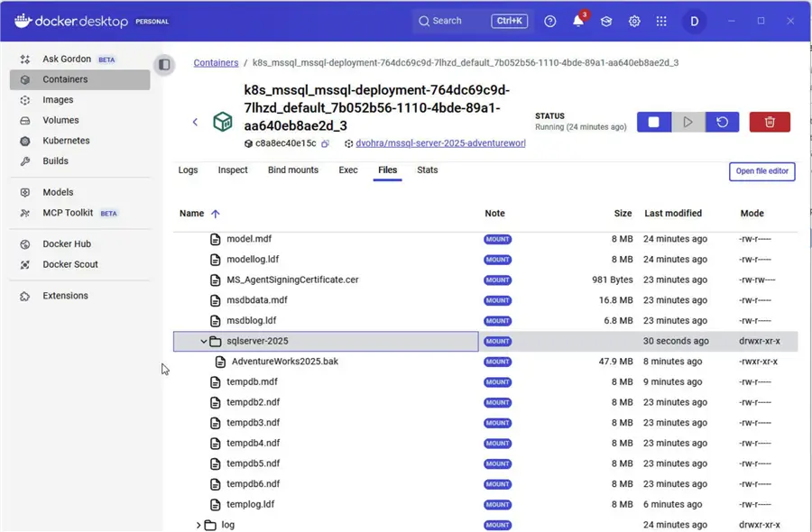
Task: Open Volumes in the sidebar
Action: 79,120
